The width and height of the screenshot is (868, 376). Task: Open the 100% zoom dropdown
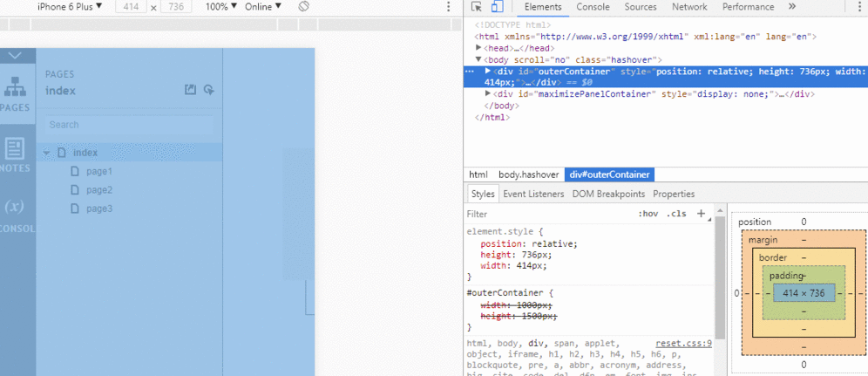pos(221,7)
